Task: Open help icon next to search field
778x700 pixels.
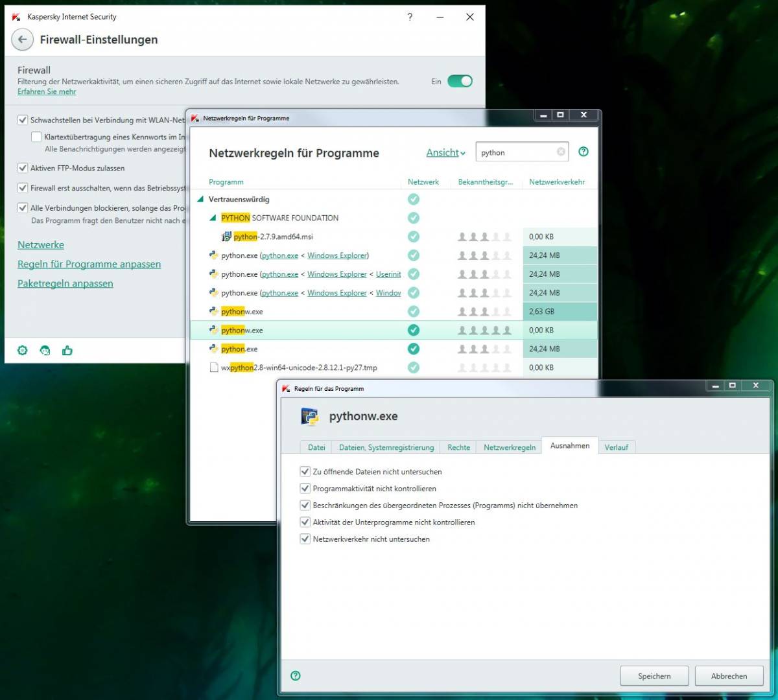Action: click(583, 152)
